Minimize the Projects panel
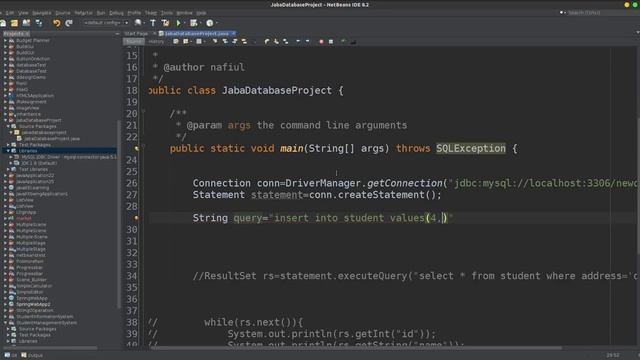 (x=117, y=34)
